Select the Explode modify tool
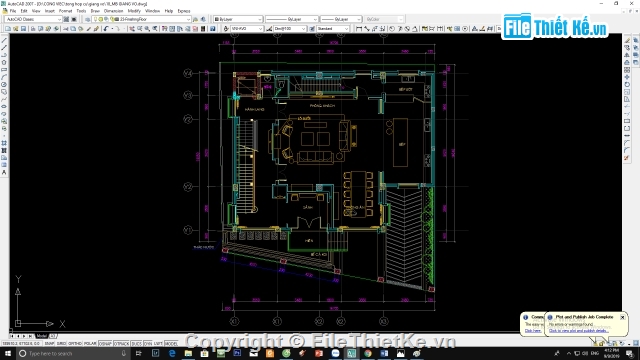The width and height of the screenshot is (640, 360). (x=627, y=158)
